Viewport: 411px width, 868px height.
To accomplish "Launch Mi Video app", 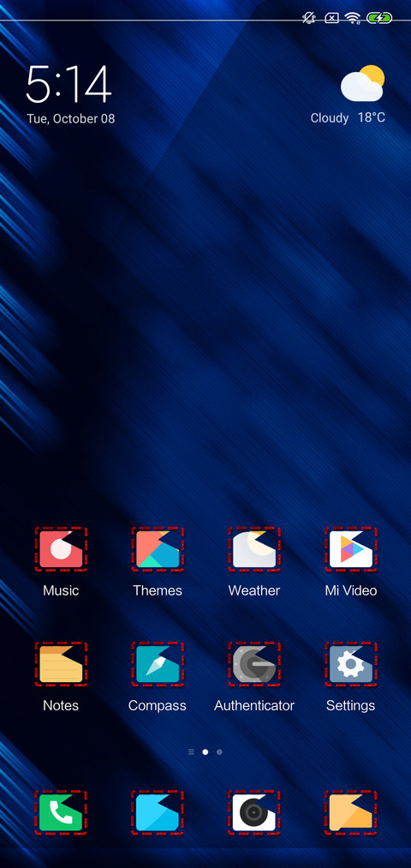I will (x=351, y=548).
